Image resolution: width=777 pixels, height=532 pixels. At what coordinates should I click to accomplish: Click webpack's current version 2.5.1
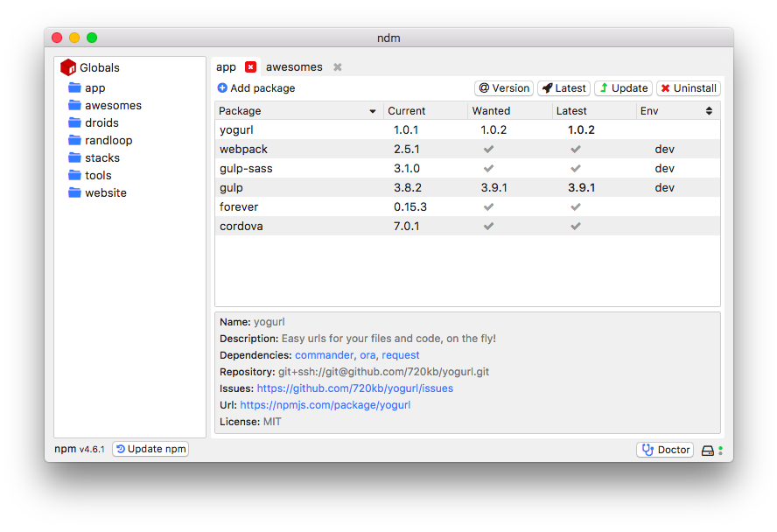pos(406,149)
